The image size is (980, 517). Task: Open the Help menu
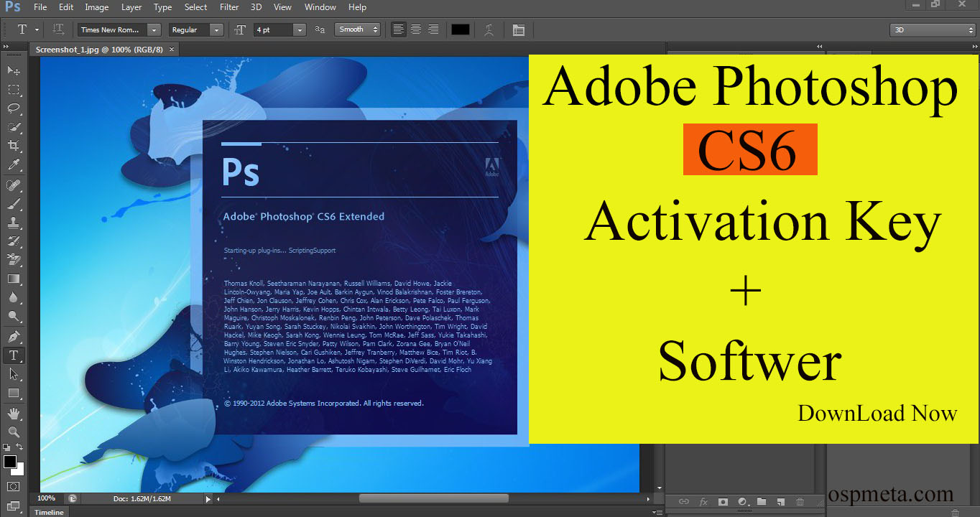point(357,7)
